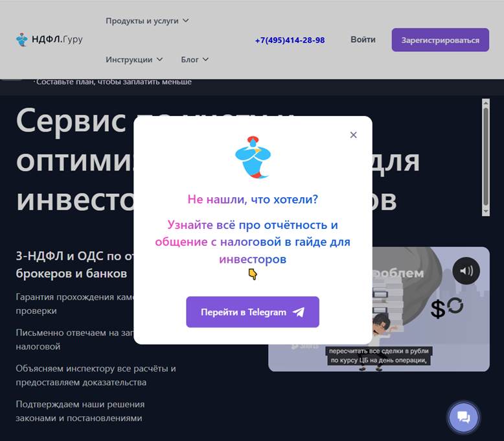Screen dimensions: 504x441
Task: Click the vertical scrollbar thumb
Action: [x=486, y=157]
